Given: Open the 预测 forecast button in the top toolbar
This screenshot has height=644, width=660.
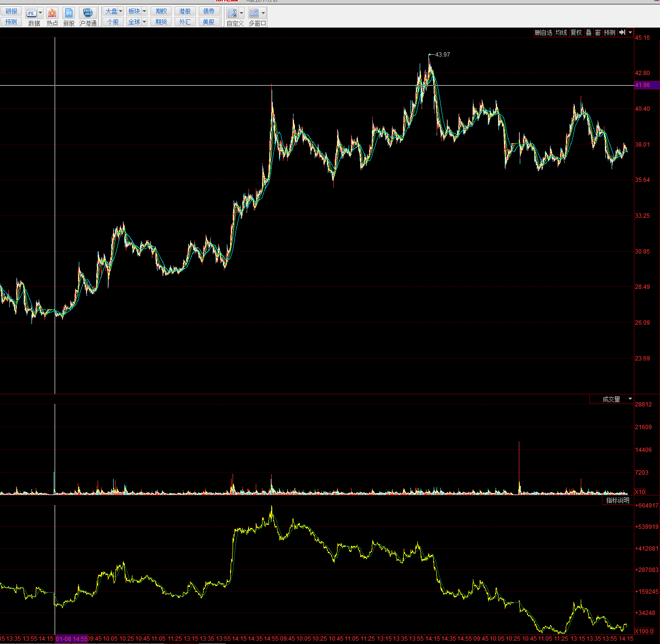Looking at the screenshot, I should pyautogui.click(x=11, y=22).
